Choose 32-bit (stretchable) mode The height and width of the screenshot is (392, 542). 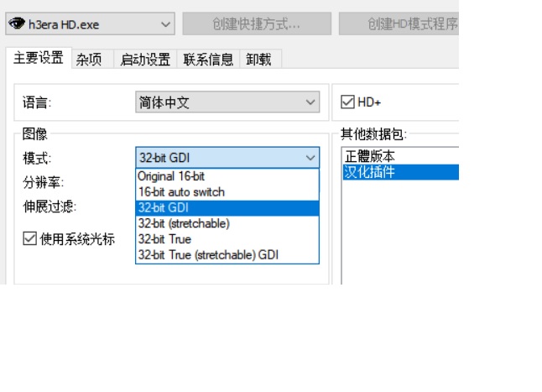tap(184, 223)
